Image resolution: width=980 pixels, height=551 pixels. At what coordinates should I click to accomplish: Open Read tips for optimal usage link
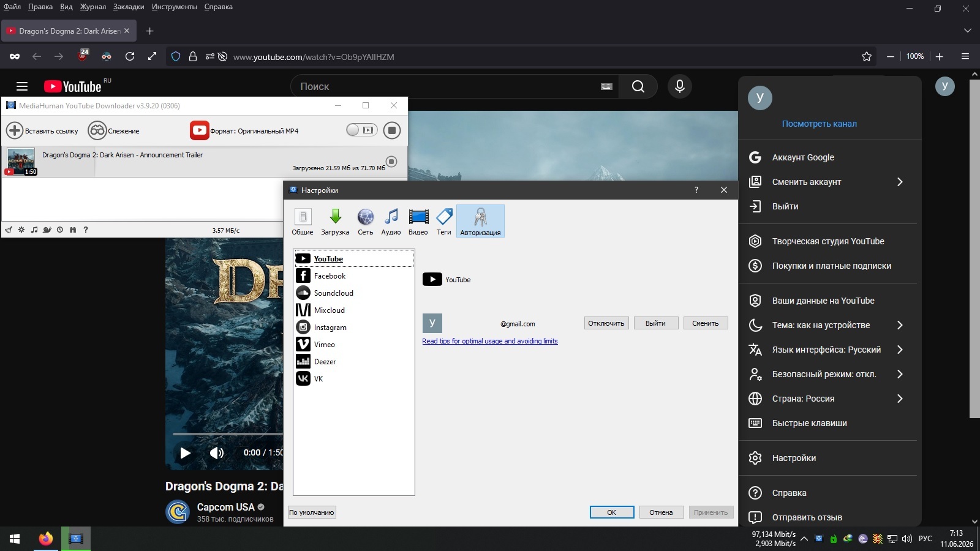point(490,341)
